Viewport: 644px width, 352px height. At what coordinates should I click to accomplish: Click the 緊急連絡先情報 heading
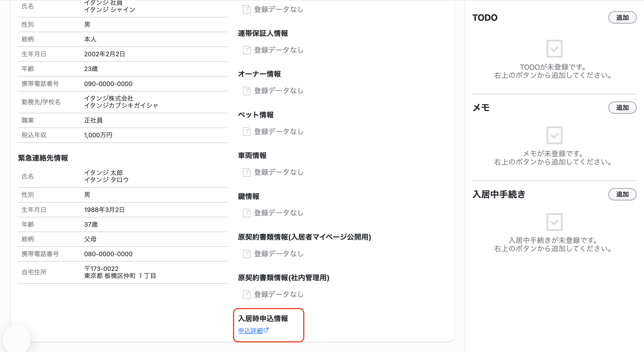[x=43, y=158]
